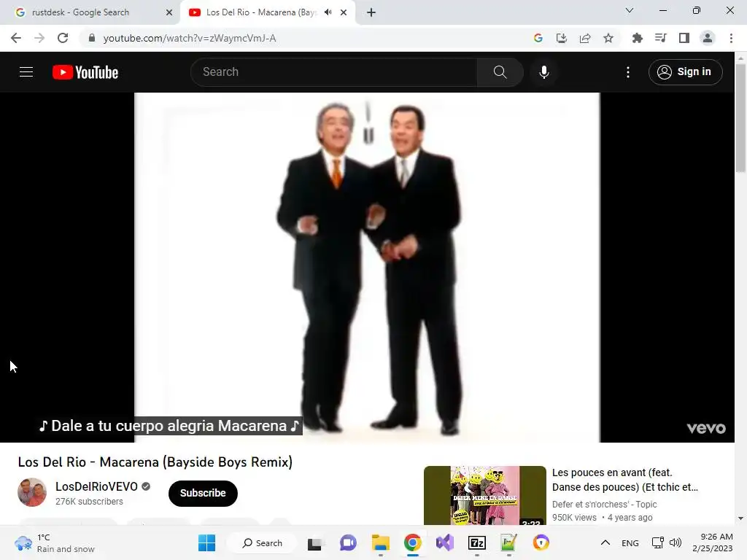The height and width of the screenshot is (560, 747).
Task: Open the Chat app on the taskbar
Action: pos(348,542)
